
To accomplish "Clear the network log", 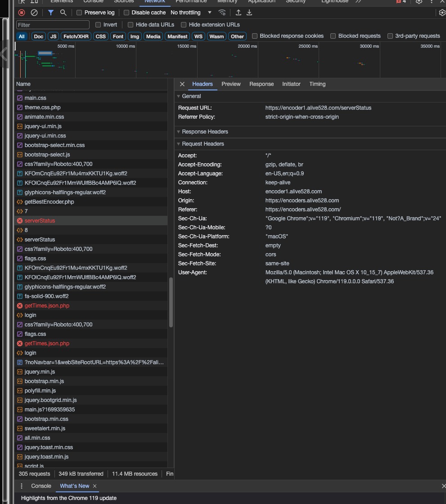I will point(34,13).
